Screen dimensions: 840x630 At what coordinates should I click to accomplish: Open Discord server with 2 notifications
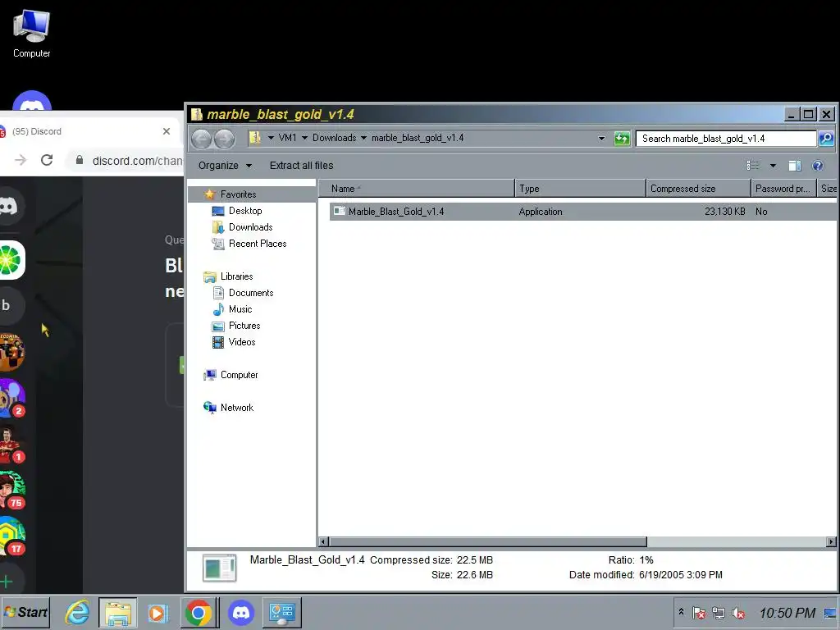click(11, 398)
